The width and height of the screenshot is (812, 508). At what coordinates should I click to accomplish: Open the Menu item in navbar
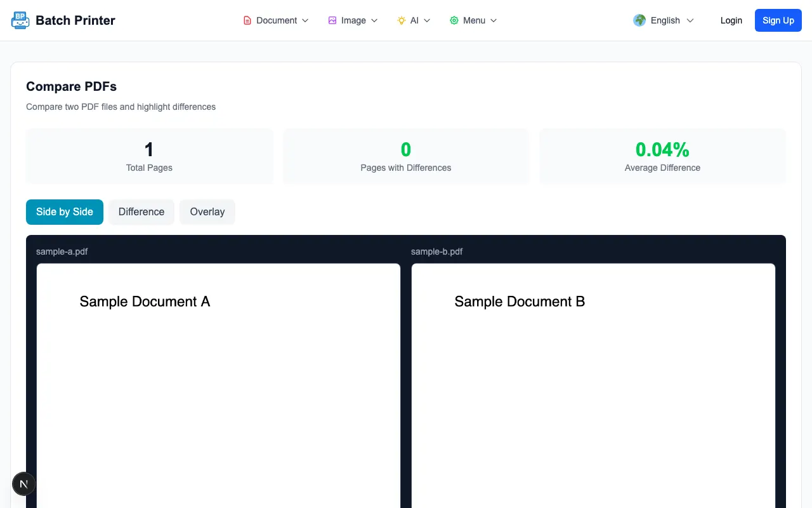(473, 20)
